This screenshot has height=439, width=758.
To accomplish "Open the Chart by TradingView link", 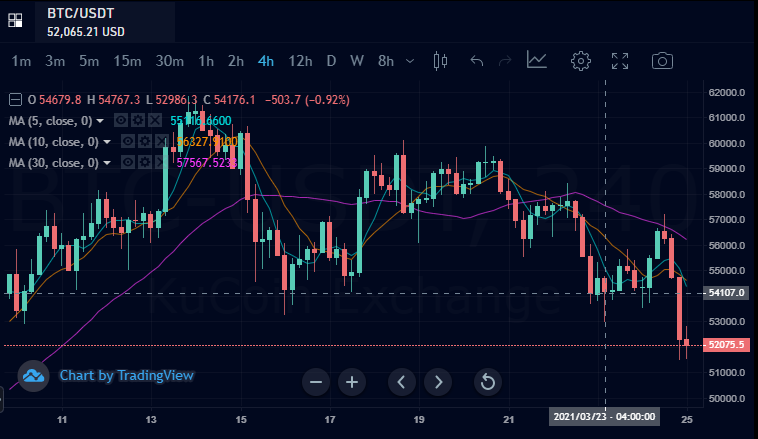I will click(x=127, y=376).
